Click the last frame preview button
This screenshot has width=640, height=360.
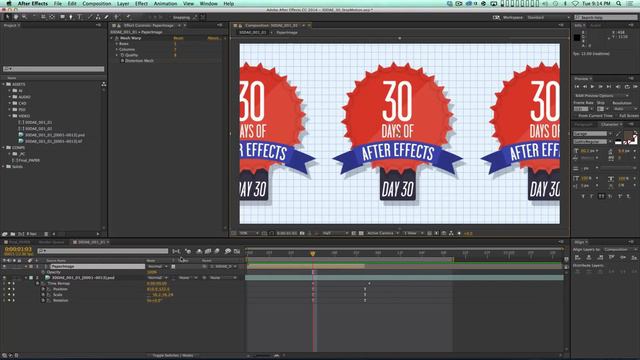(x=609, y=87)
